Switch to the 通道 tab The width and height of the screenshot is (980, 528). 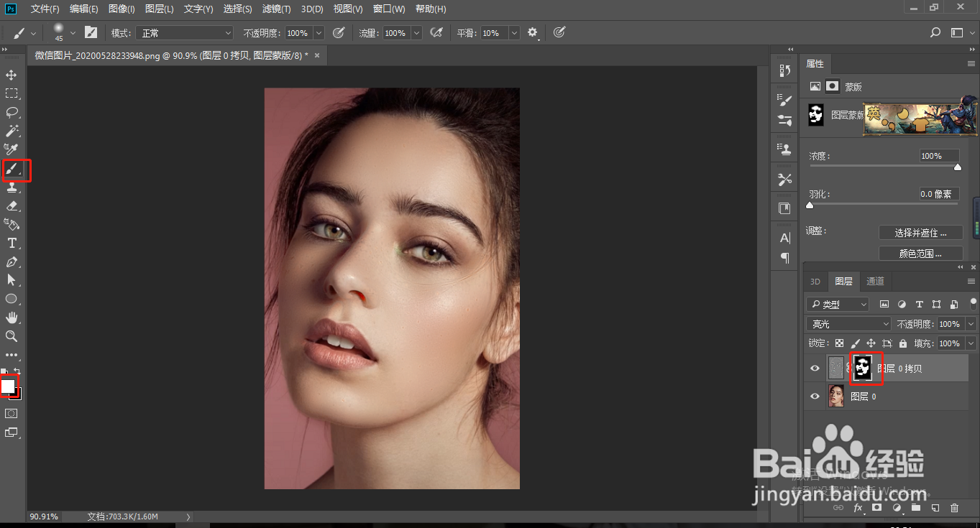(875, 281)
